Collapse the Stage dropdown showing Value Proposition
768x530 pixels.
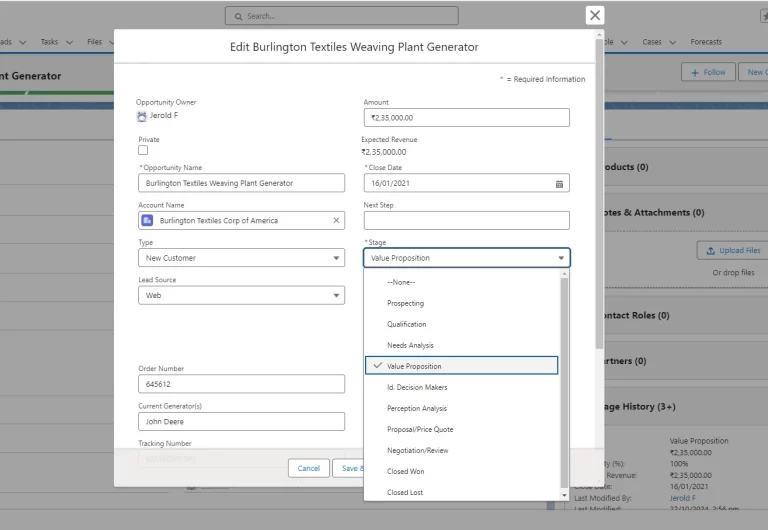pyautogui.click(x=467, y=258)
